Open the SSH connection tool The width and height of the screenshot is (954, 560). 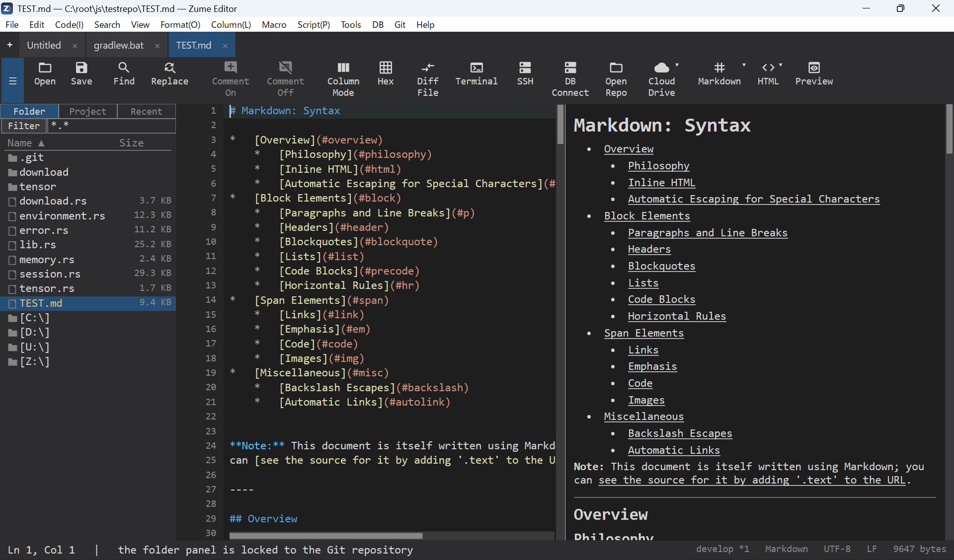coord(525,73)
